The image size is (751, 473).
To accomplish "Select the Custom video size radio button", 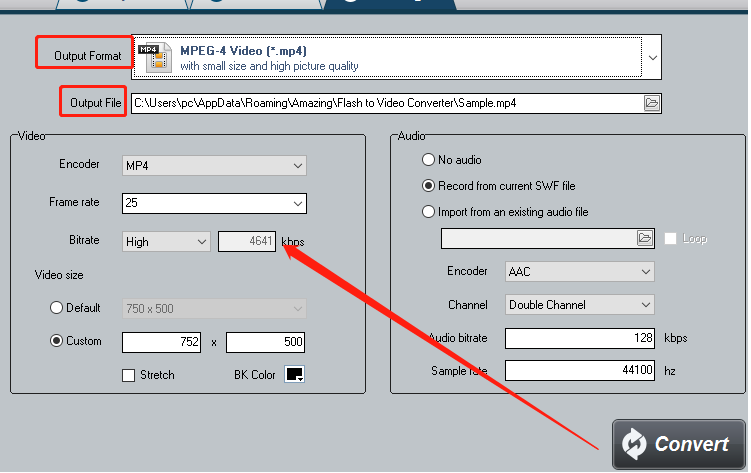I will pyautogui.click(x=57, y=341).
